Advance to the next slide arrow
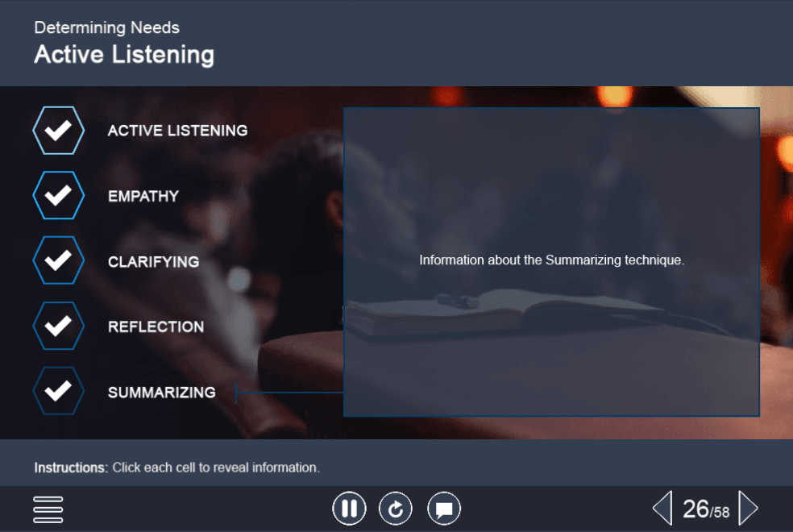Image resolution: width=793 pixels, height=532 pixels. tap(749, 509)
